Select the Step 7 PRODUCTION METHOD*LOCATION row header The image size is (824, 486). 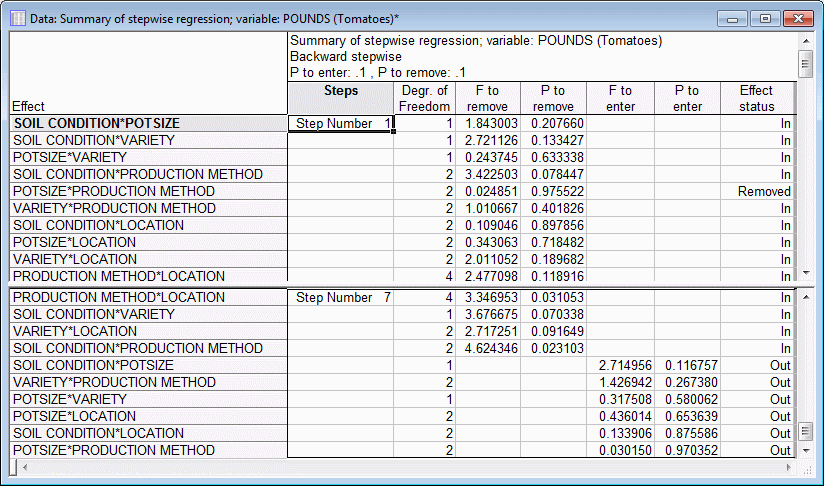[148, 297]
